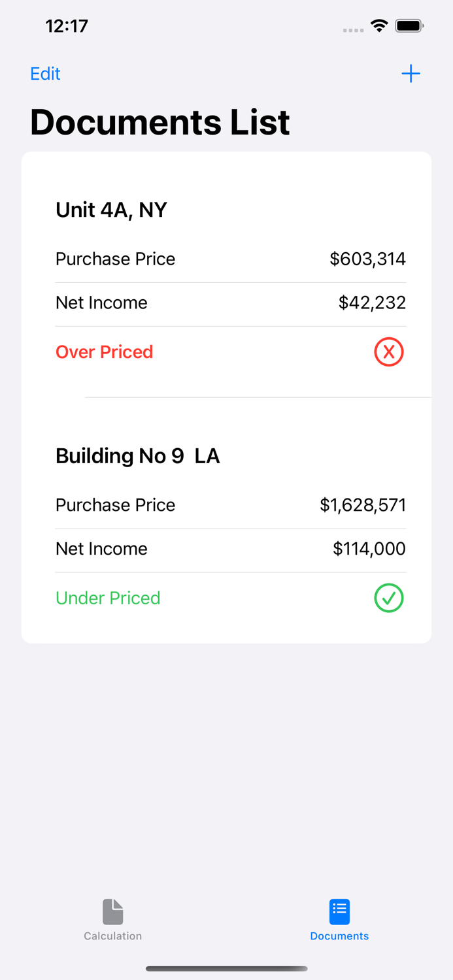Tap the Under Priced status label
The image size is (453, 980).
(x=108, y=598)
